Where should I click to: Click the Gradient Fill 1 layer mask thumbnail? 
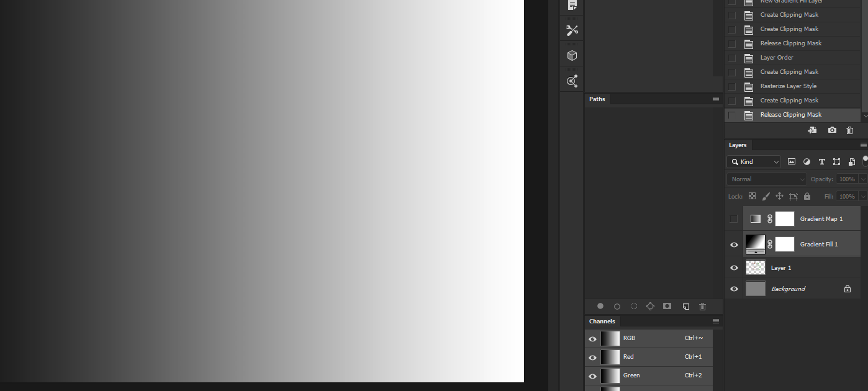tap(785, 245)
